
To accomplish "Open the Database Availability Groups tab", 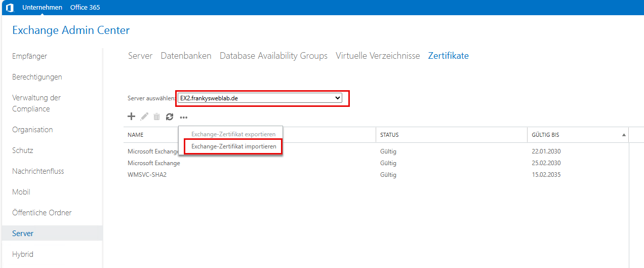I will point(273,56).
